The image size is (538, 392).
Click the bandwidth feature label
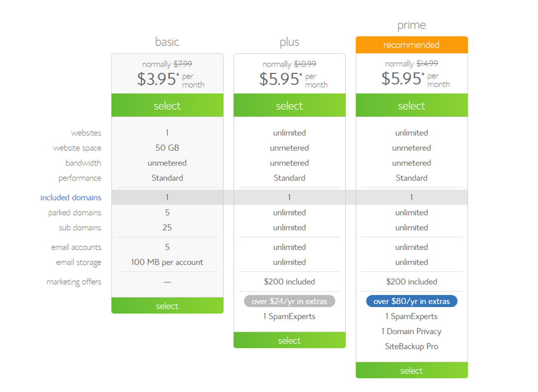tap(84, 163)
